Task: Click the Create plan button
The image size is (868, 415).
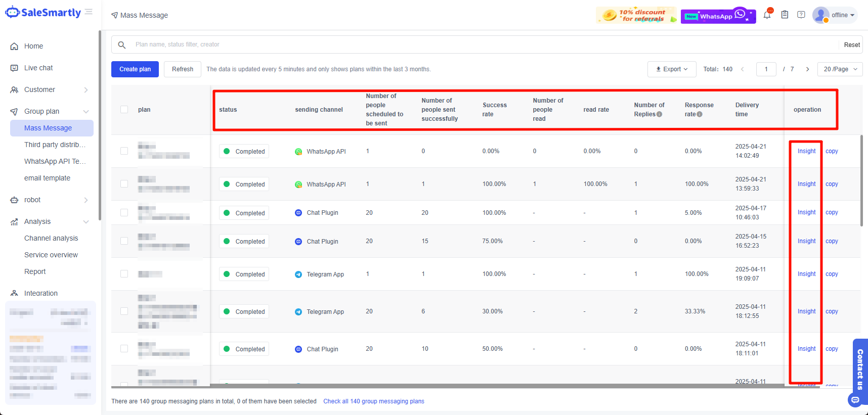Action: 135,69
